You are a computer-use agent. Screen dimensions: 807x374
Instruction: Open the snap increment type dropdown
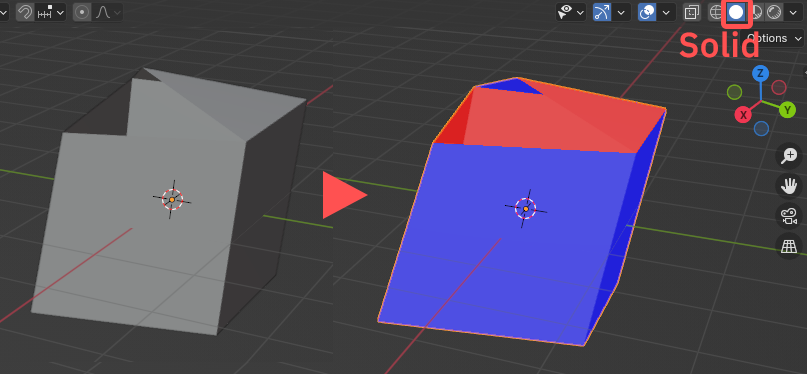tap(50, 12)
